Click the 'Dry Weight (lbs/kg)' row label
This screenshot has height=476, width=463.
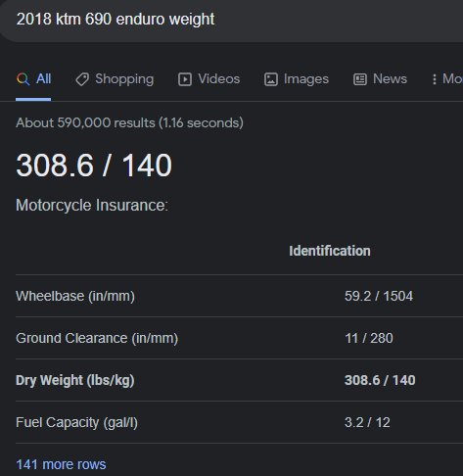point(75,380)
